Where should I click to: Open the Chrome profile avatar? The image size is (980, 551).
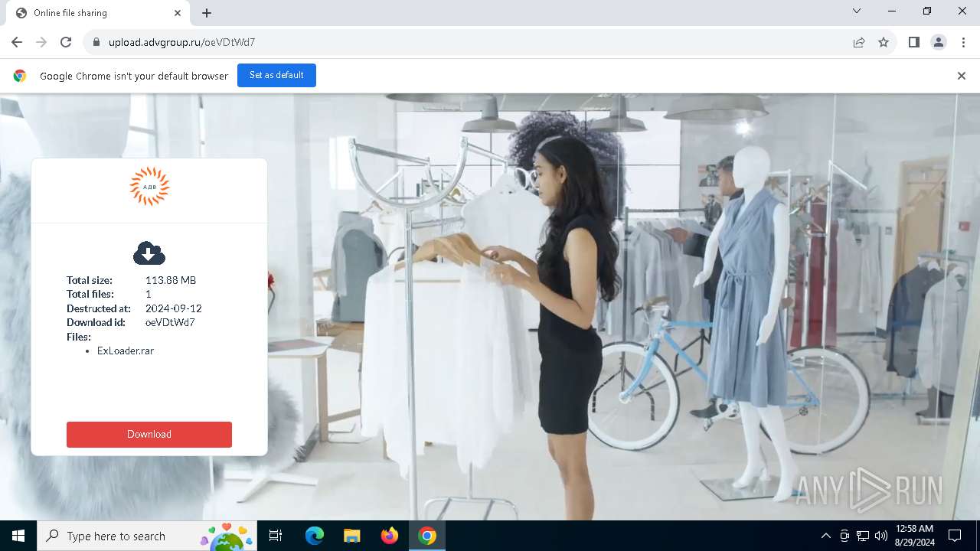tap(938, 42)
